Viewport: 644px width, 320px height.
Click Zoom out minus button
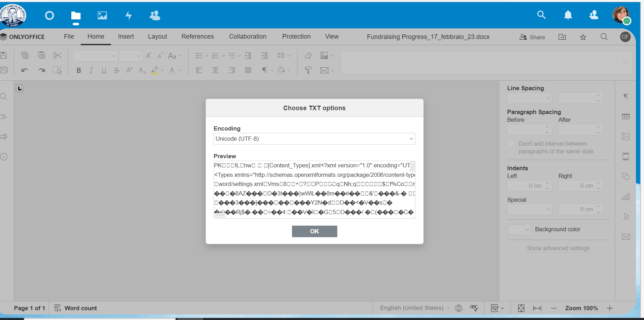(554, 308)
